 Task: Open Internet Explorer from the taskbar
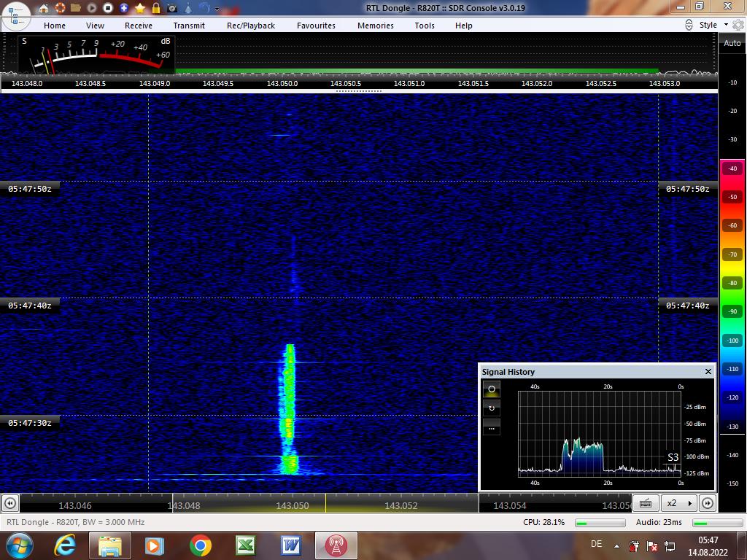[x=65, y=545]
